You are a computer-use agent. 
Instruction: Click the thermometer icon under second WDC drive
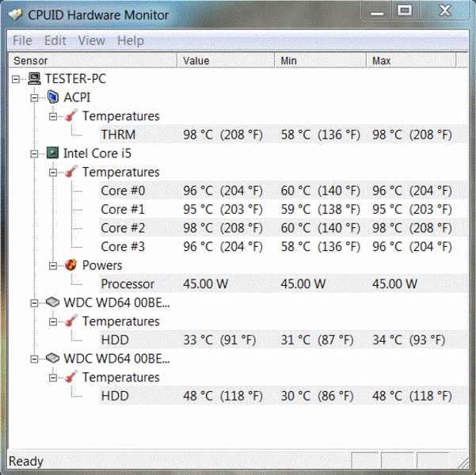(71, 377)
